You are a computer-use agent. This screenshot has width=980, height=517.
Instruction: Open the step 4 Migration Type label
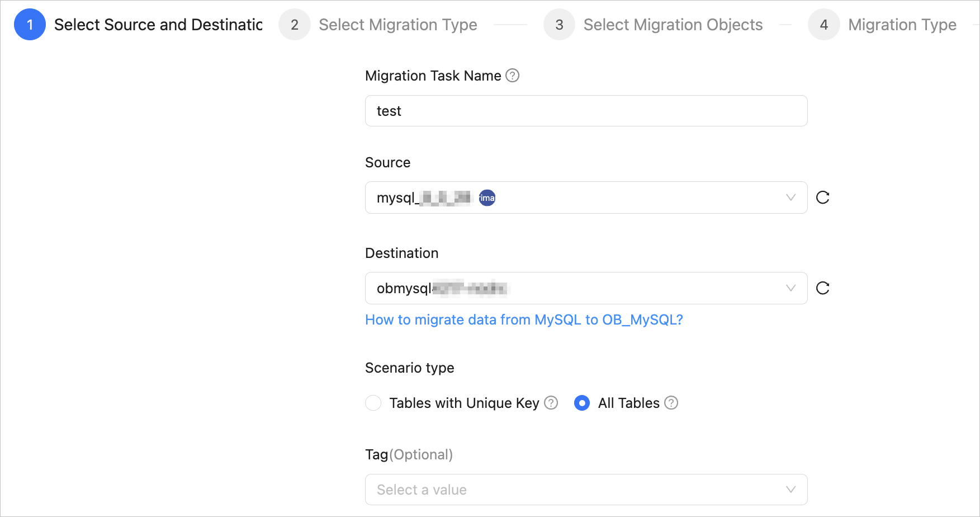[902, 25]
